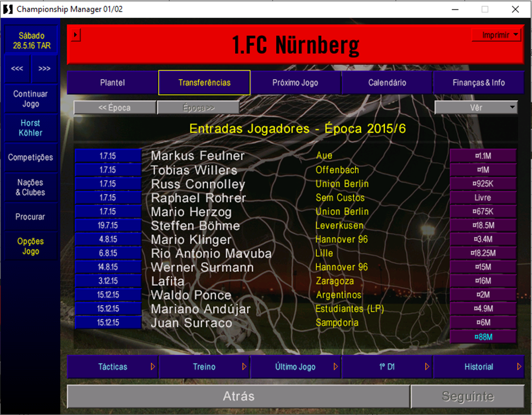Select player Juan Surraco

(191, 323)
